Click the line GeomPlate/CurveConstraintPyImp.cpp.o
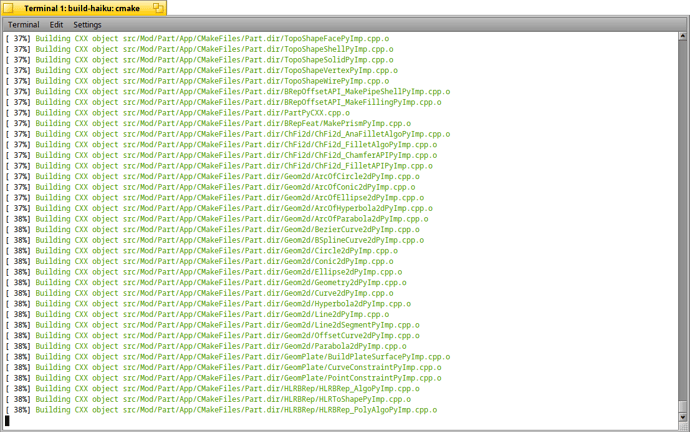 [x=224, y=367]
